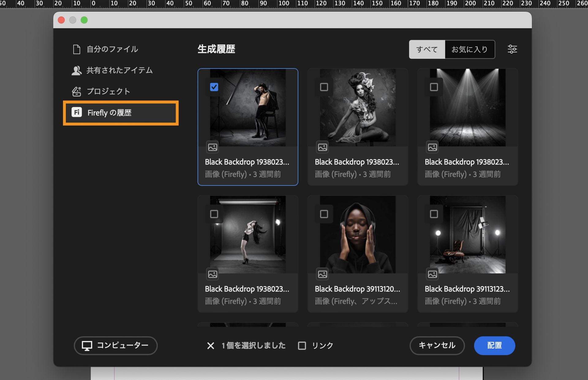
Task: Enable the リンク checkbox
Action: (x=302, y=345)
